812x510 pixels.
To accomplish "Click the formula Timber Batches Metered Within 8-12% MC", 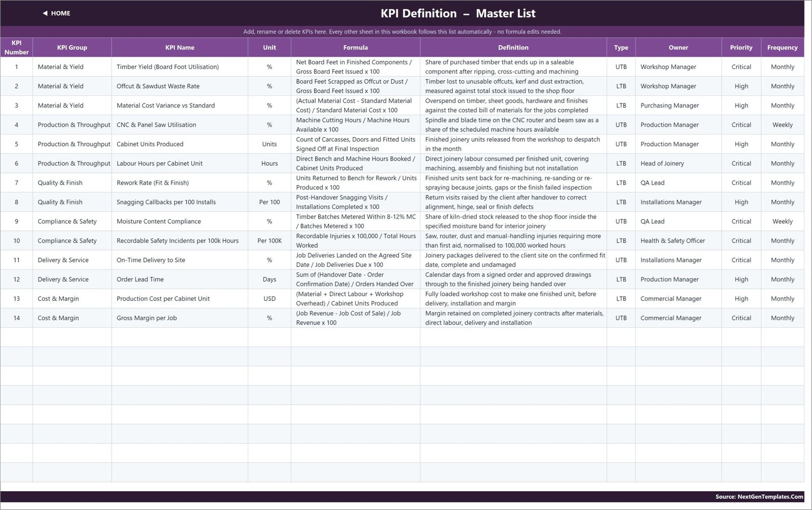I will coord(355,221).
